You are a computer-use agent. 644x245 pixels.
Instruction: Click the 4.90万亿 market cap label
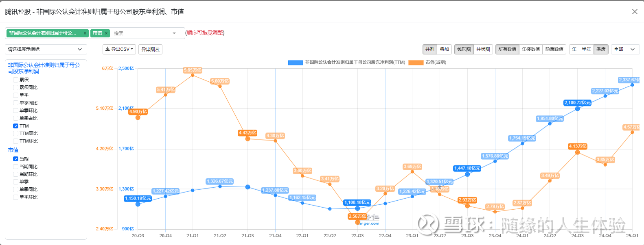(138, 112)
